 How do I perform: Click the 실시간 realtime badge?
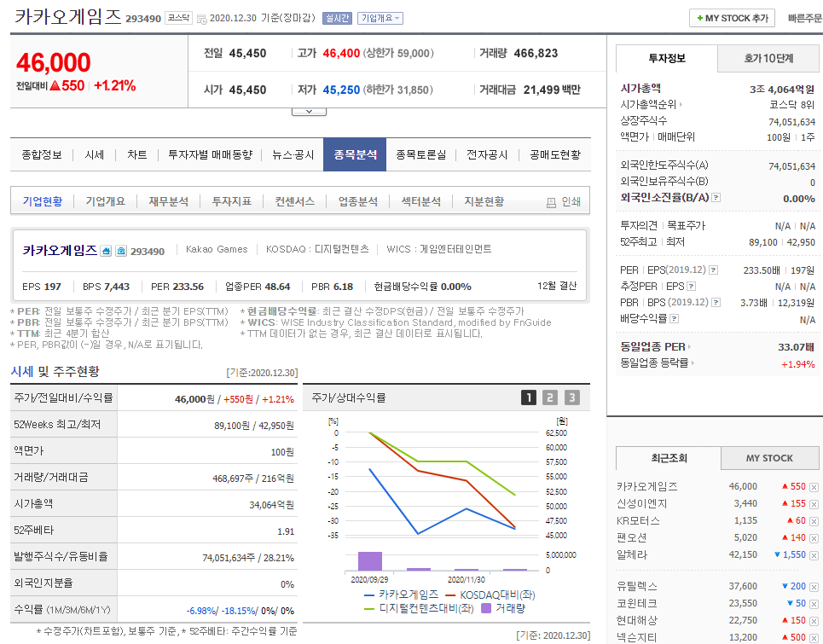pos(337,19)
